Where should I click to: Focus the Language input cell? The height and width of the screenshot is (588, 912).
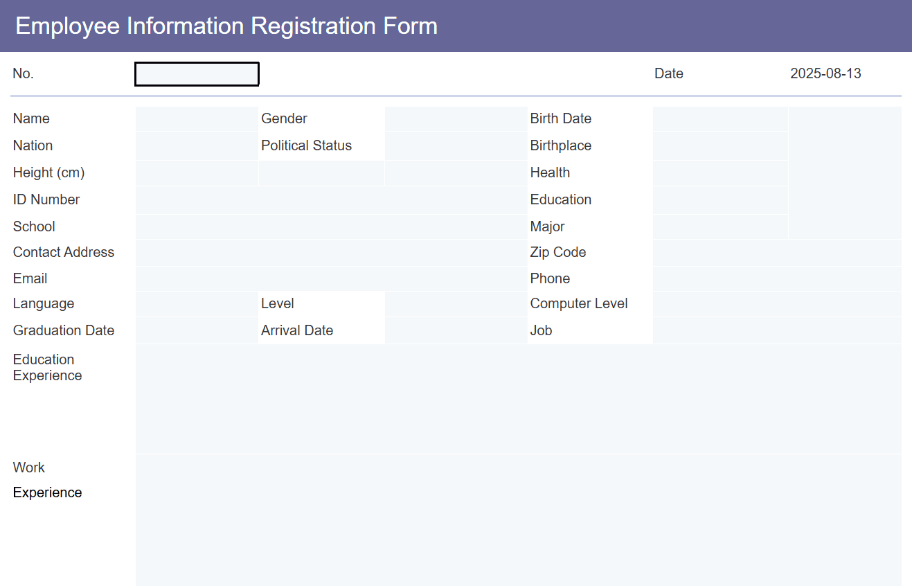[197, 304]
